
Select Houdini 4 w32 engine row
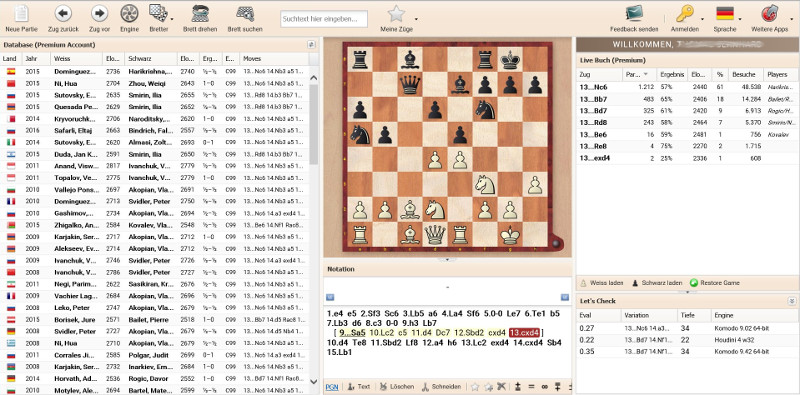coord(687,340)
